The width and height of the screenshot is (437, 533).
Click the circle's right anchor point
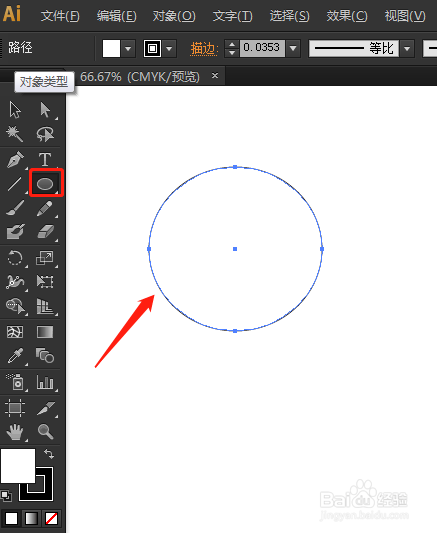point(322,249)
